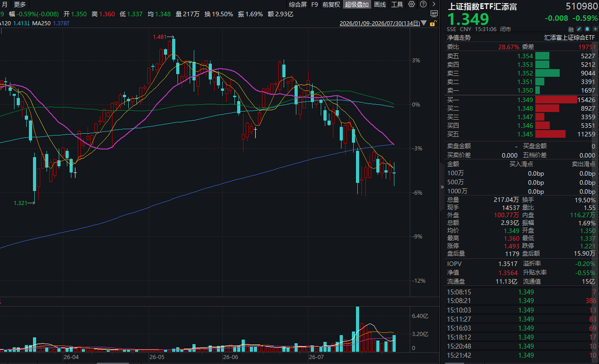599x364 pixels.
Task: Click the help question mark icon
Action: click(423, 4)
